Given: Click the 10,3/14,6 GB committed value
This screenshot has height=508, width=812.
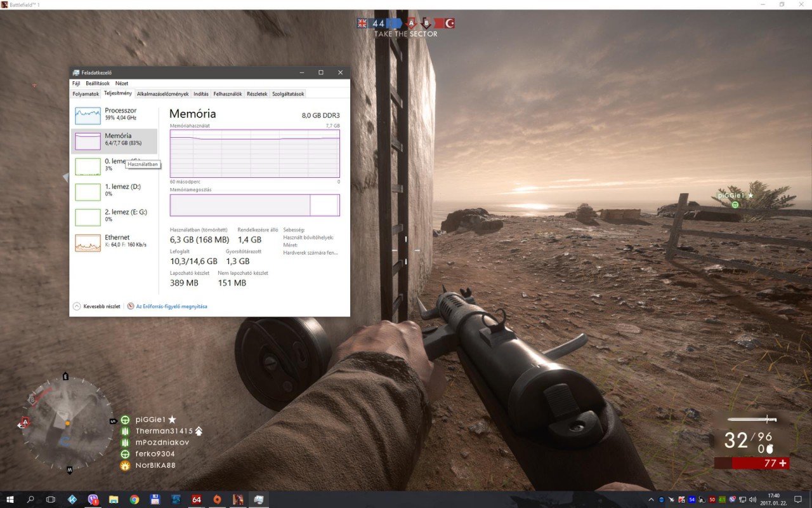Looking at the screenshot, I should coord(193,261).
